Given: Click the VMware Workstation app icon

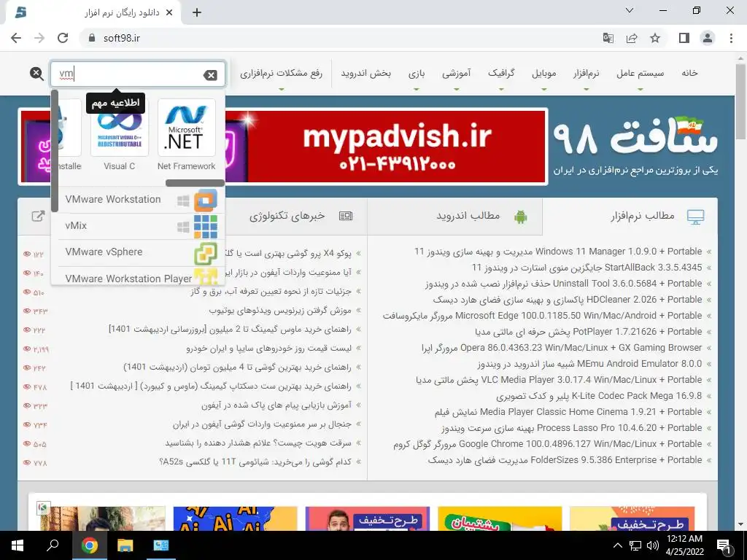Looking at the screenshot, I should coord(206,200).
